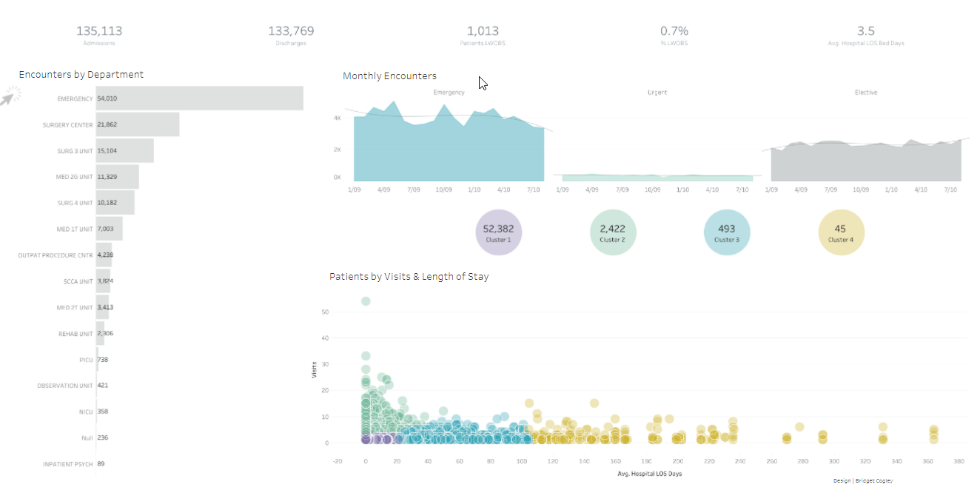Click the REHAB UNIT label

[76, 334]
